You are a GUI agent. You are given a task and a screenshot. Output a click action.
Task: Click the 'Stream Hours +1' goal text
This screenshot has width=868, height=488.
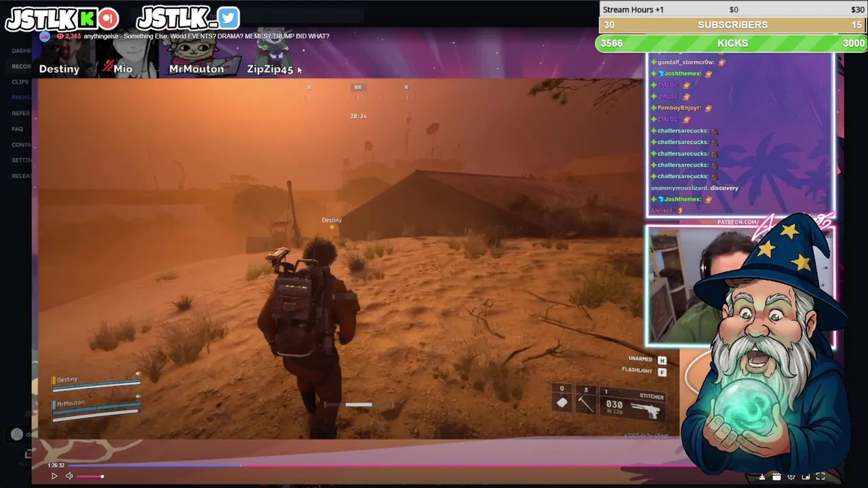point(633,9)
